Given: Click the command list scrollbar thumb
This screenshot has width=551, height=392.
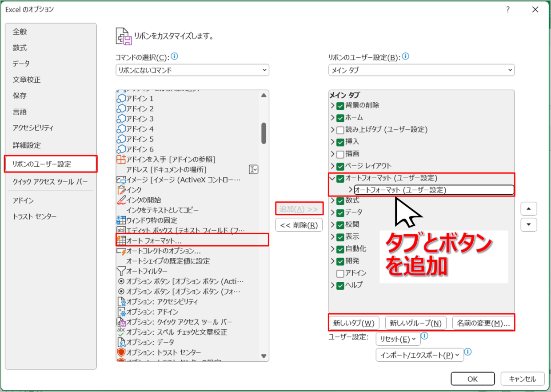Looking at the screenshot, I should point(264,133).
